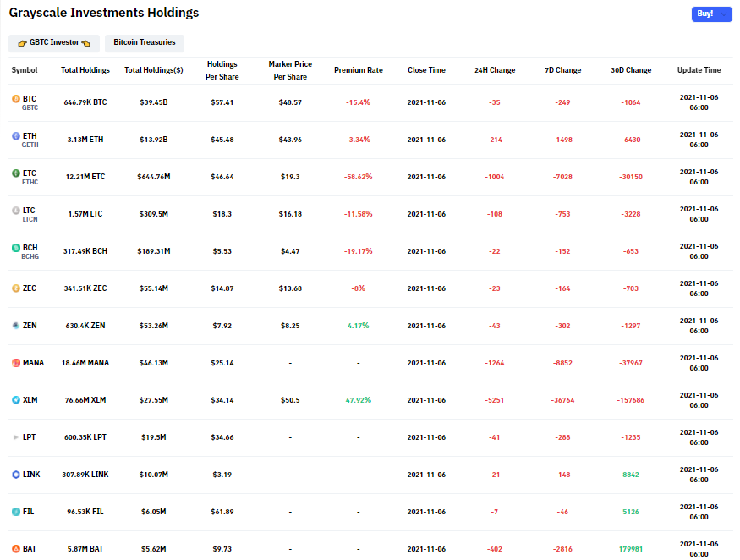Click the ZEC coin icon

coord(16,288)
